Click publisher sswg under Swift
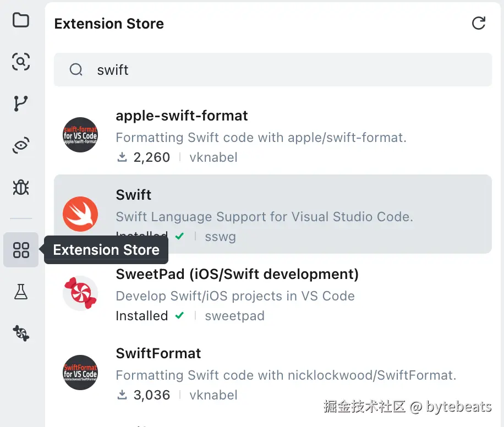504x427 pixels. tap(221, 237)
